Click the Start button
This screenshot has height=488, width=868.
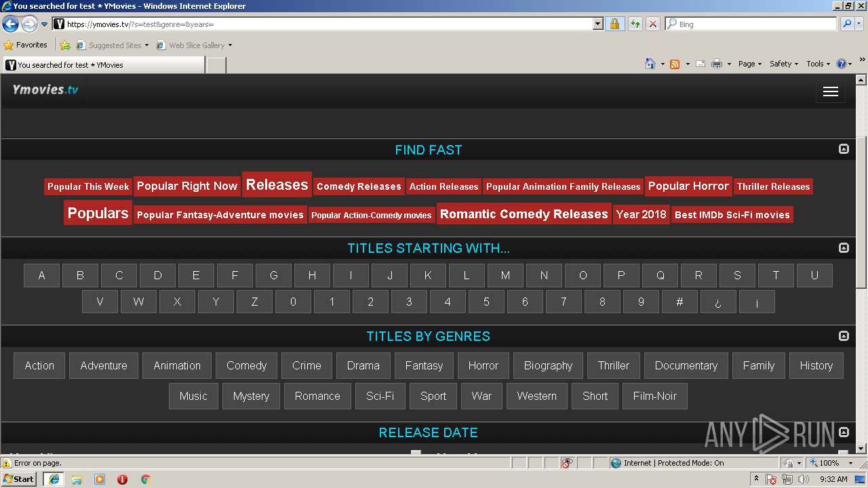pyautogui.click(x=18, y=479)
